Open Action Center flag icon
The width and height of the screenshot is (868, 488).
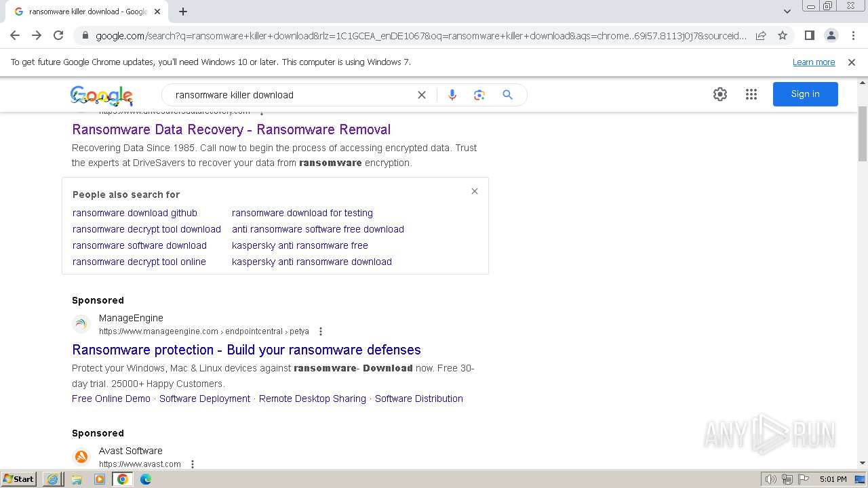coord(803,479)
